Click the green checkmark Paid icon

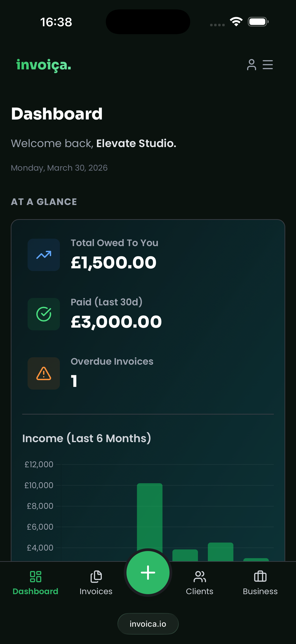pos(44,314)
